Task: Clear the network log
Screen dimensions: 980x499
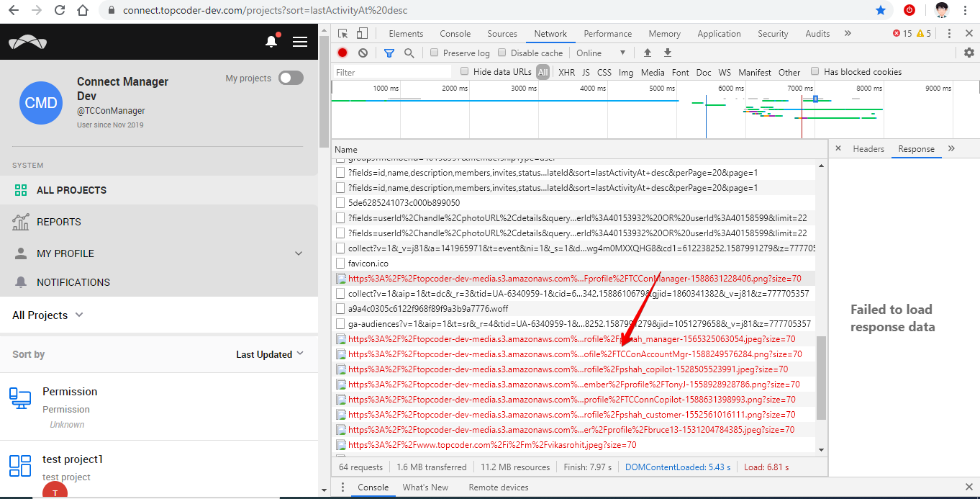Action: tap(363, 53)
